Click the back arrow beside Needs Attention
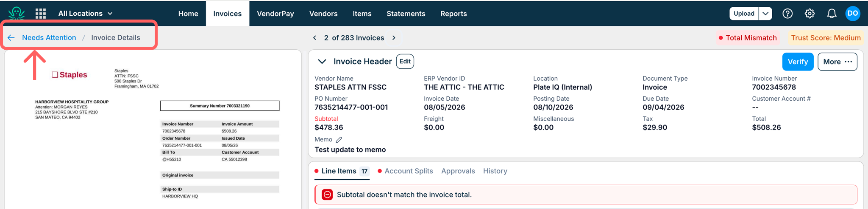 11,38
